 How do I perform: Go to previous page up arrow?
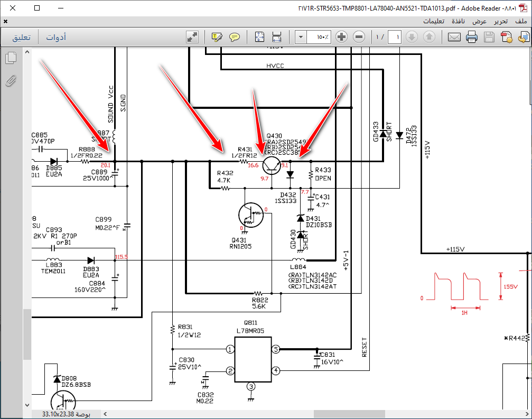click(429, 36)
